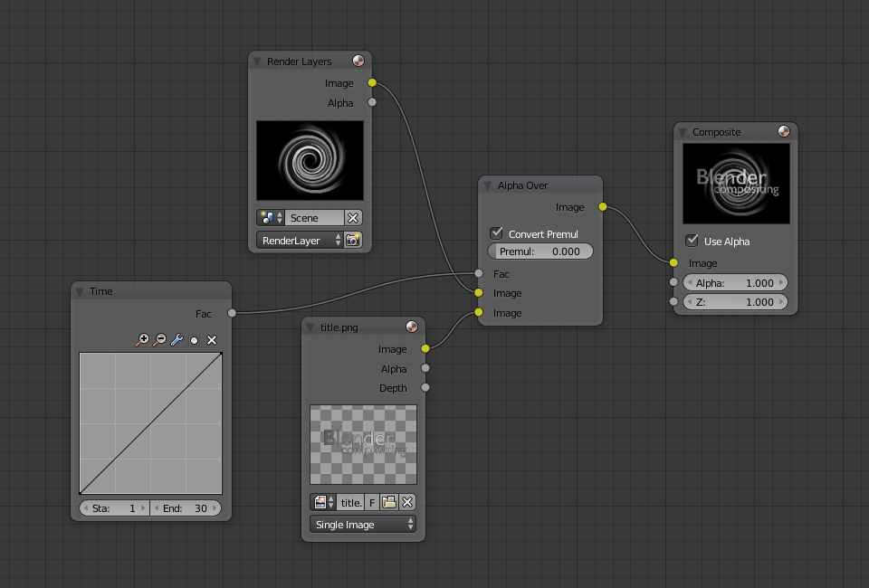Click title.png Image output socket
Viewport: 869px width, 588px height.
click(425, 348)
